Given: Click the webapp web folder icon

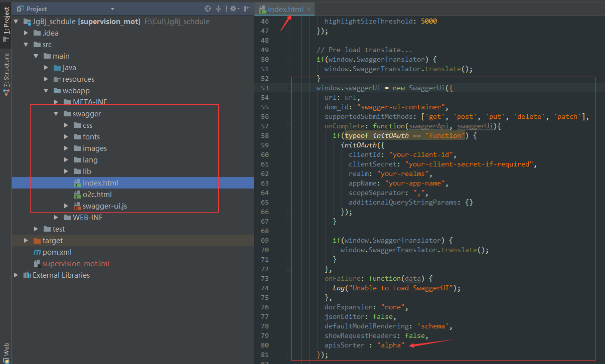Looking at the screenshot, I should click(x=57, y=91).
